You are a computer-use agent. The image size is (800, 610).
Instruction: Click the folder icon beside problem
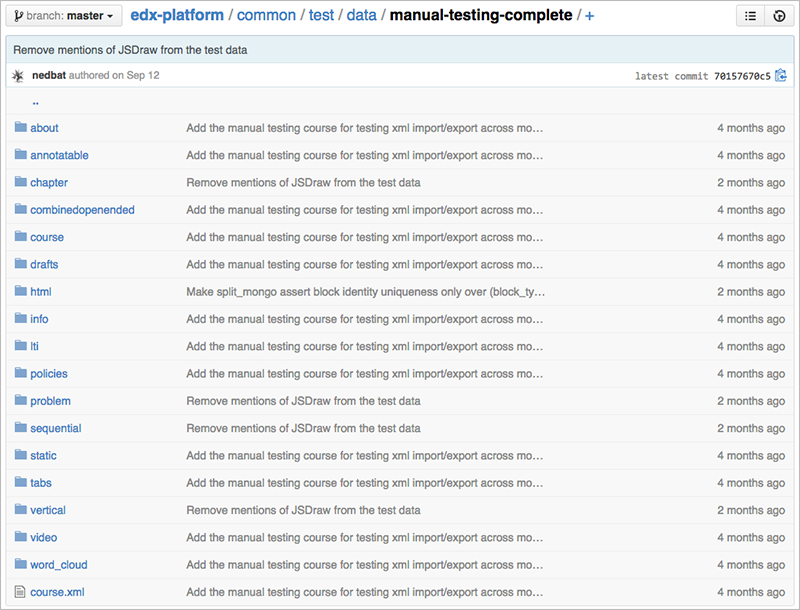pos(21,400)
